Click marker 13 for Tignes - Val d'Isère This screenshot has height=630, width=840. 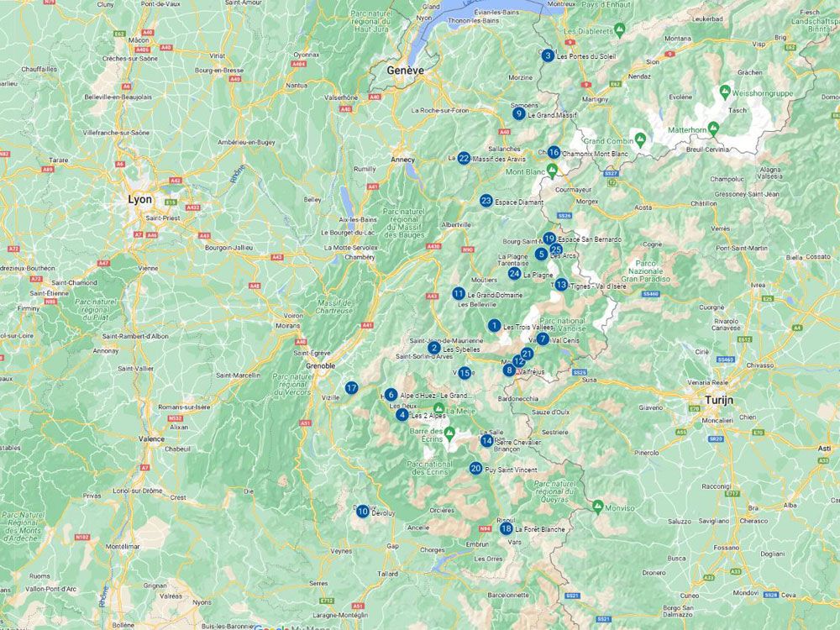tap(561, 285)
